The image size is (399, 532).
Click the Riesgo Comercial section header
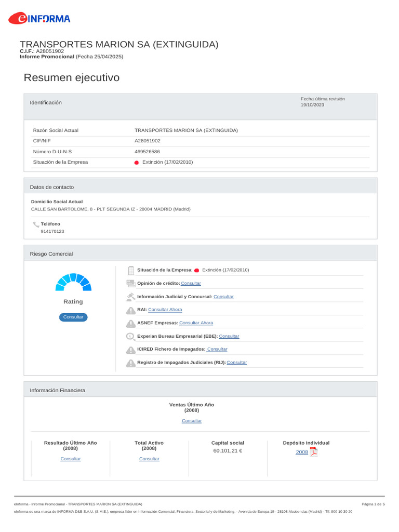(201, 253)
